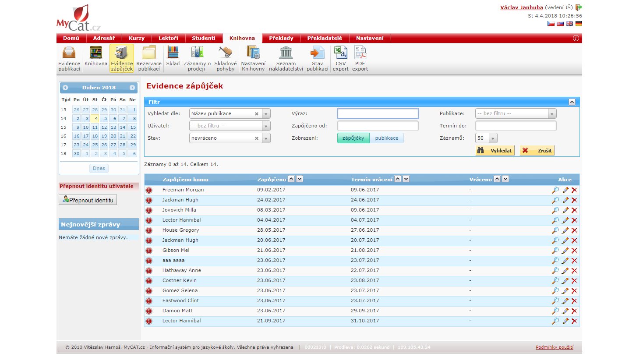
Task: Open the Překlady menu tab
Action: (281, 38)
